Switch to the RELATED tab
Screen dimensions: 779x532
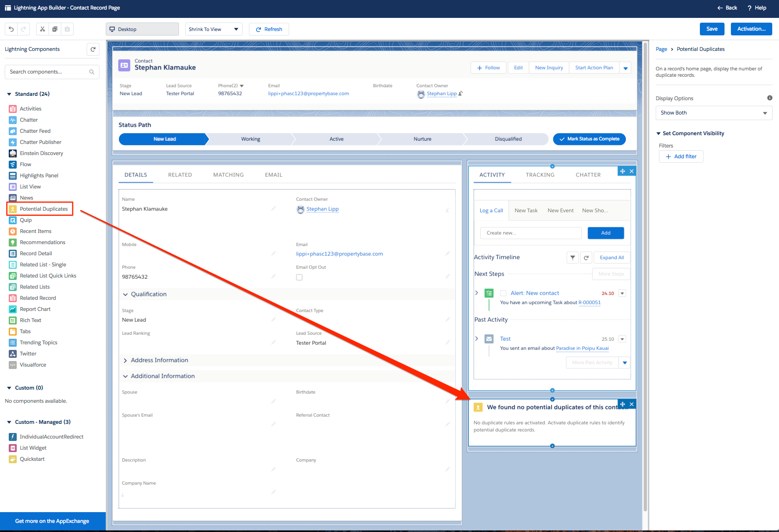coord(180,175)
